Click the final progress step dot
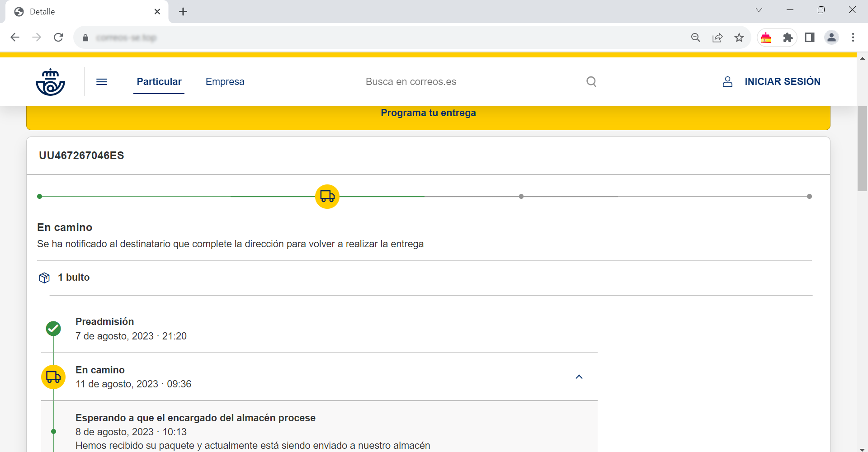Viewport: 868px width, 452px height. click(x=809, y=197)
